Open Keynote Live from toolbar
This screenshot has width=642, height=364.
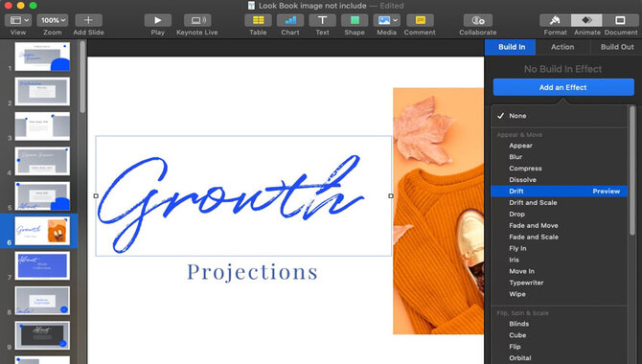pos(197,20)
